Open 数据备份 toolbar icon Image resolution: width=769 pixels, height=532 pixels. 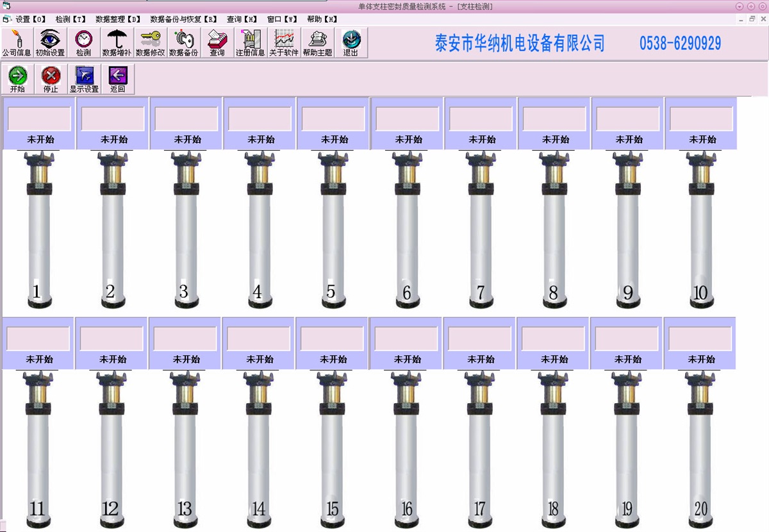[183, 42]
